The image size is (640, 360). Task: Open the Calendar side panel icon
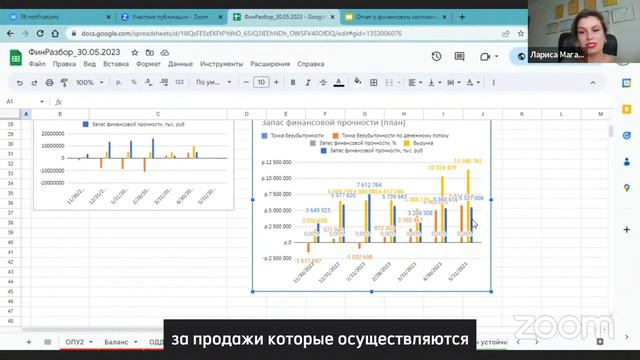pyautogui.click(x=627, y=83)
